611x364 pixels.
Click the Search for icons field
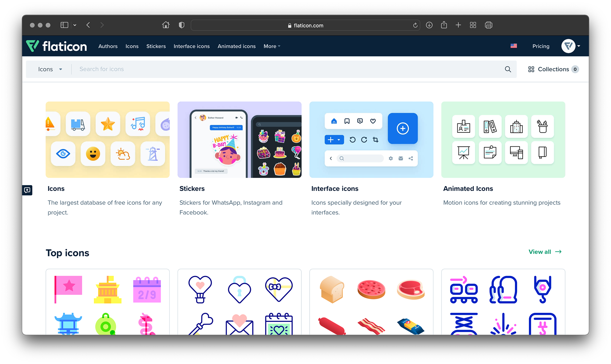286,69
